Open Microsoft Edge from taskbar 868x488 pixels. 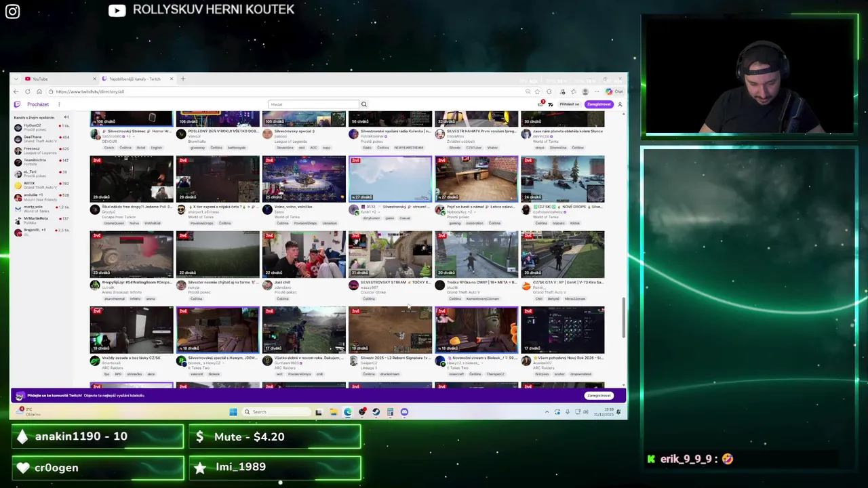click(x=347, y=412)
